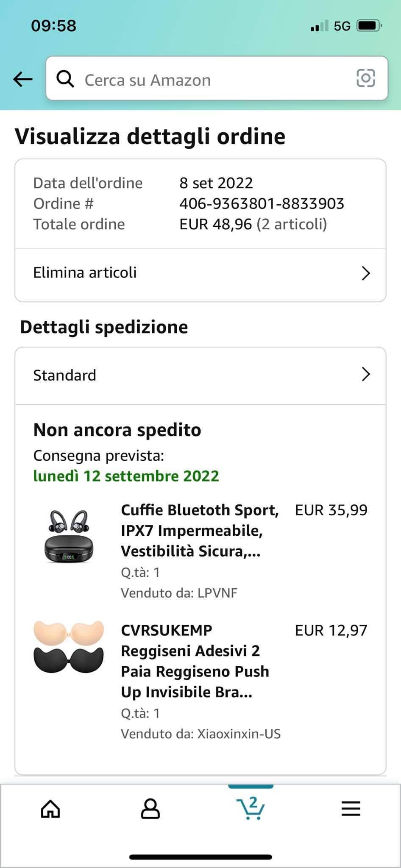Tap the adhesive bra product thumbnail
Viewport: 401px width, 868px height.
[69, 647]
